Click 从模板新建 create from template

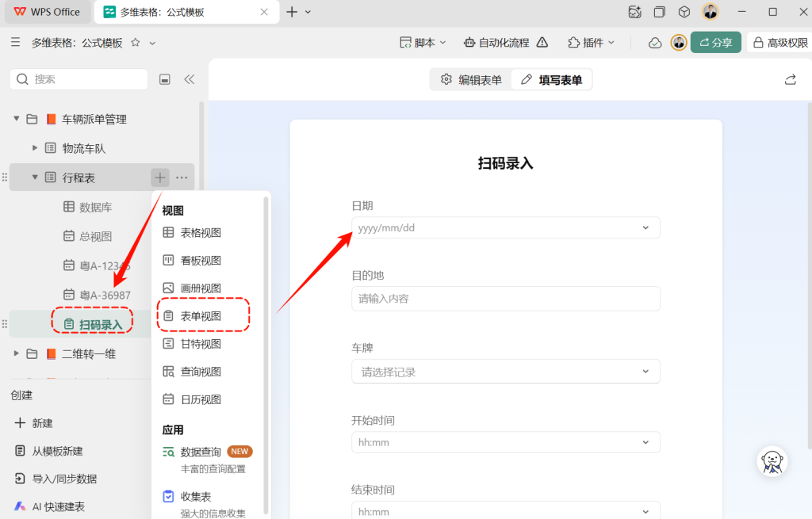click(x=48, y=451)
